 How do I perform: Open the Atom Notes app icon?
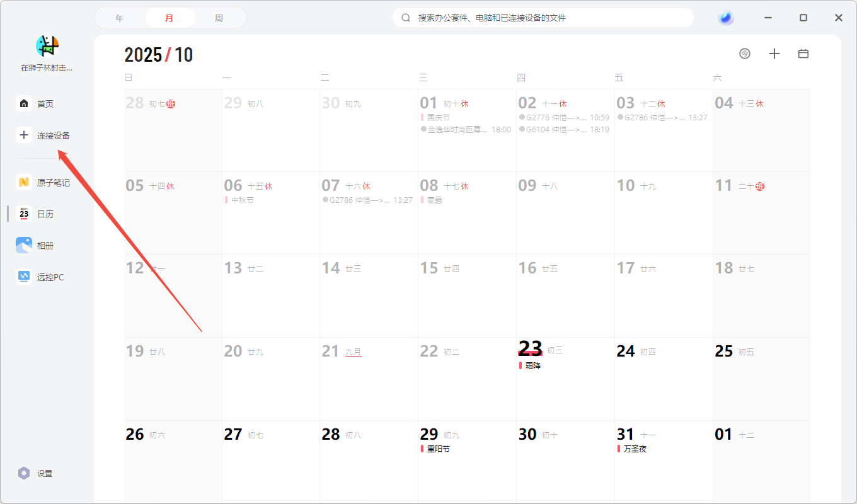coord(24,182)
